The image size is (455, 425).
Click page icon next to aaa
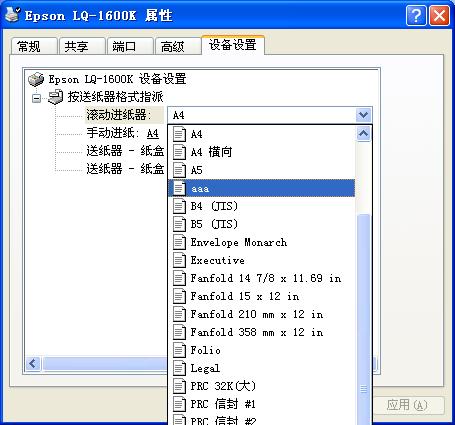click(179, 188)
